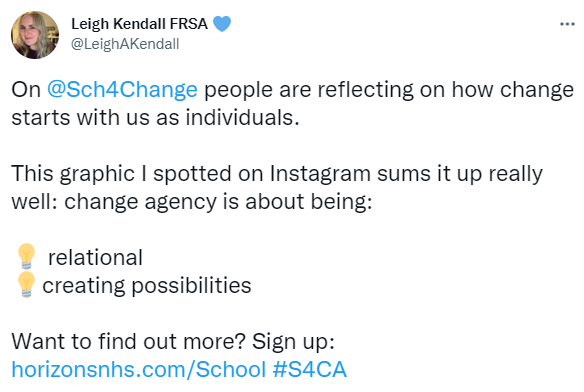
Task: Click the word Instagram in the tweet
Action: click(x=320, y=174)
